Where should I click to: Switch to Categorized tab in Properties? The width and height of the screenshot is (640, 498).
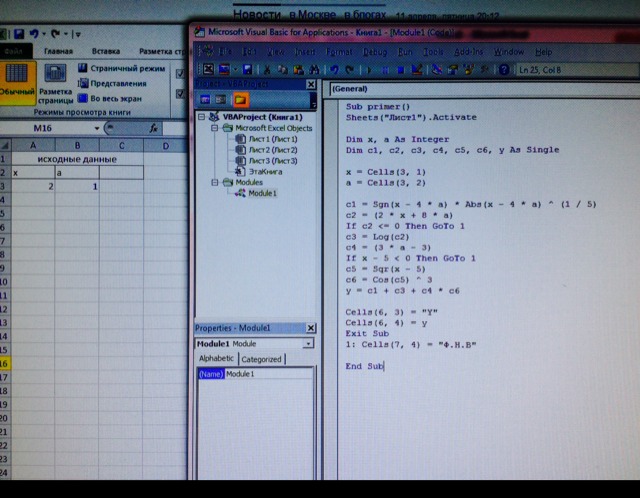(261, 359)
